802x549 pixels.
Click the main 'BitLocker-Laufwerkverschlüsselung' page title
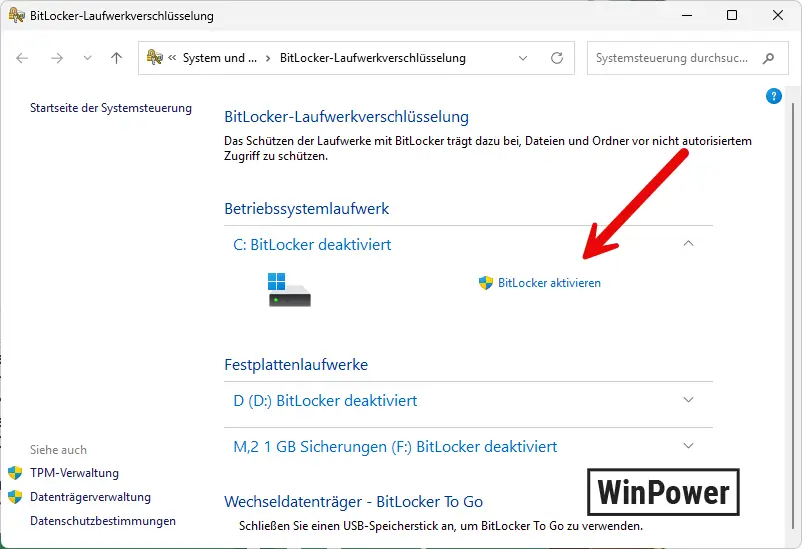[x=346, y=117]
